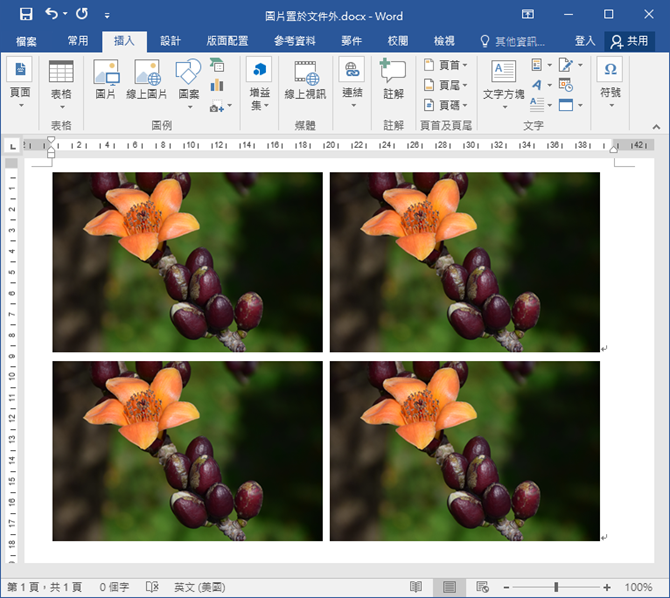Viewport: 670px width, 598px height.
Task: Undo the last action
Action: [x=51, y=14]
